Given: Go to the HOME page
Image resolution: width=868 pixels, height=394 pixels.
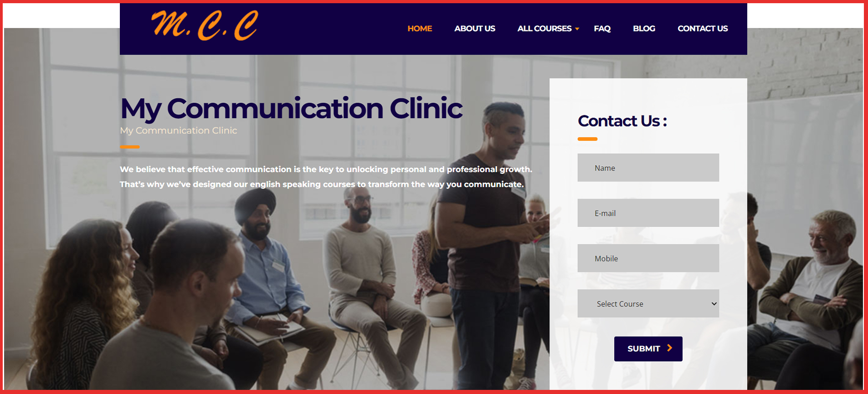Looking at the screenshot, I should (420, 28).
